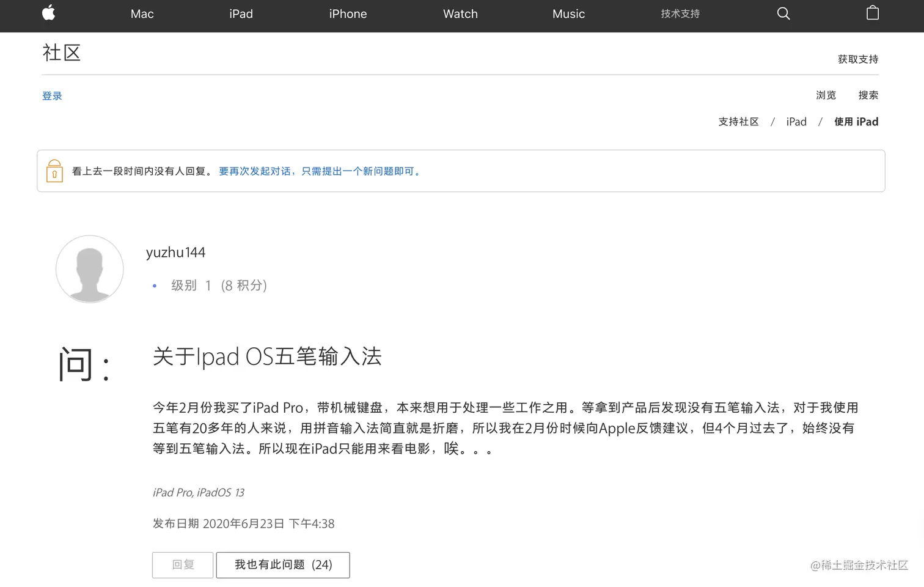Open the Mac menu item
924x587 pixels.
(x=142, y=14)
